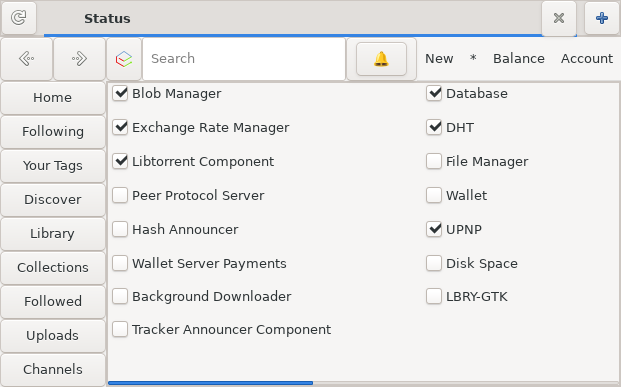Open the Balance page

pos(518,59)
